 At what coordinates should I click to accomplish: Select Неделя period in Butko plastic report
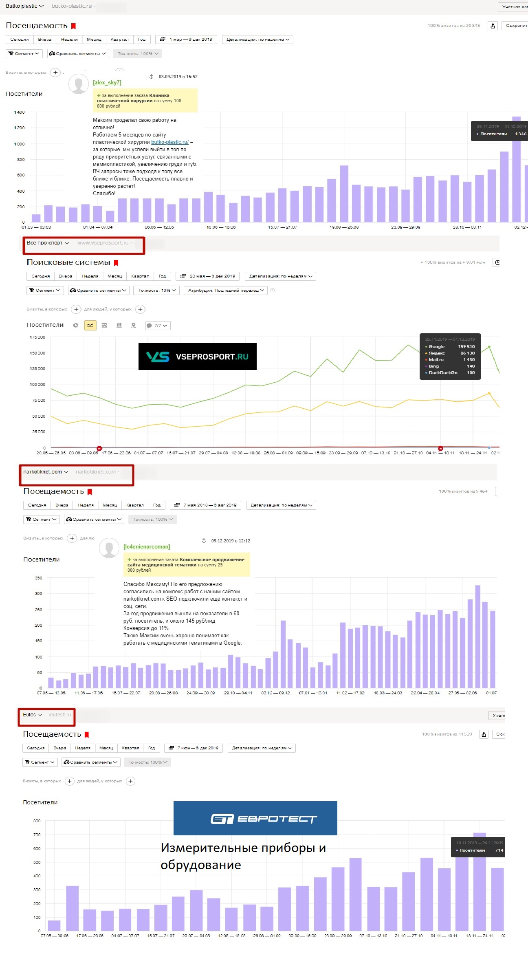point(69,40)
